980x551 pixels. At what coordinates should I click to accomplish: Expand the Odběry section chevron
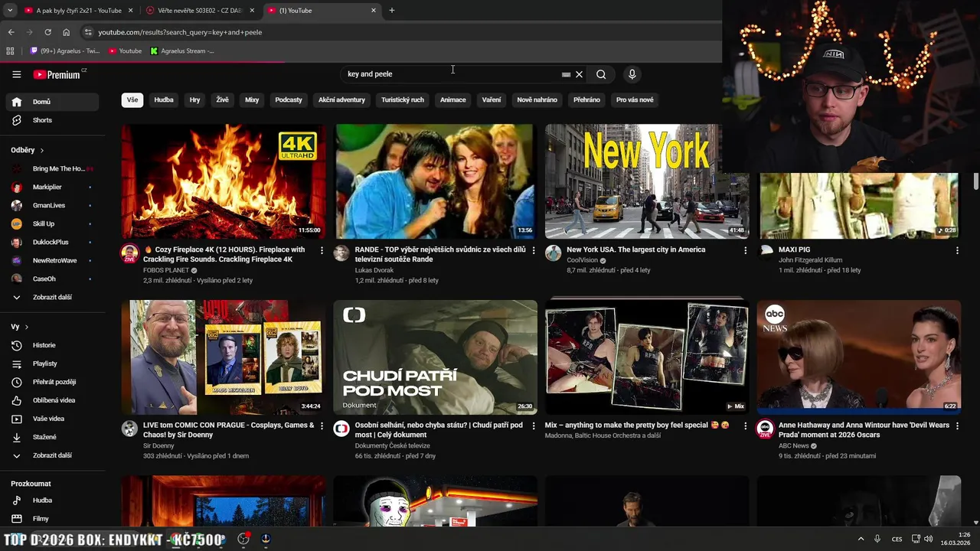tap(42, 150)
